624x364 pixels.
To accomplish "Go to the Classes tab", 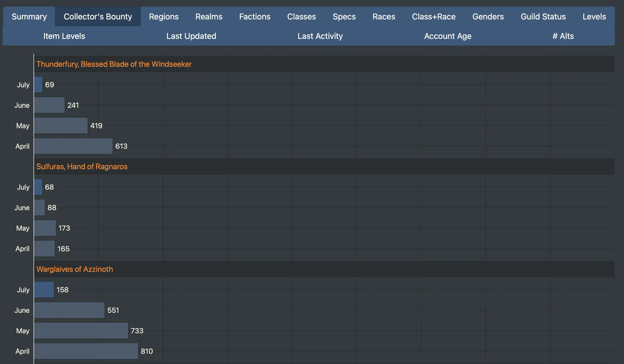I will click(302, 17).
